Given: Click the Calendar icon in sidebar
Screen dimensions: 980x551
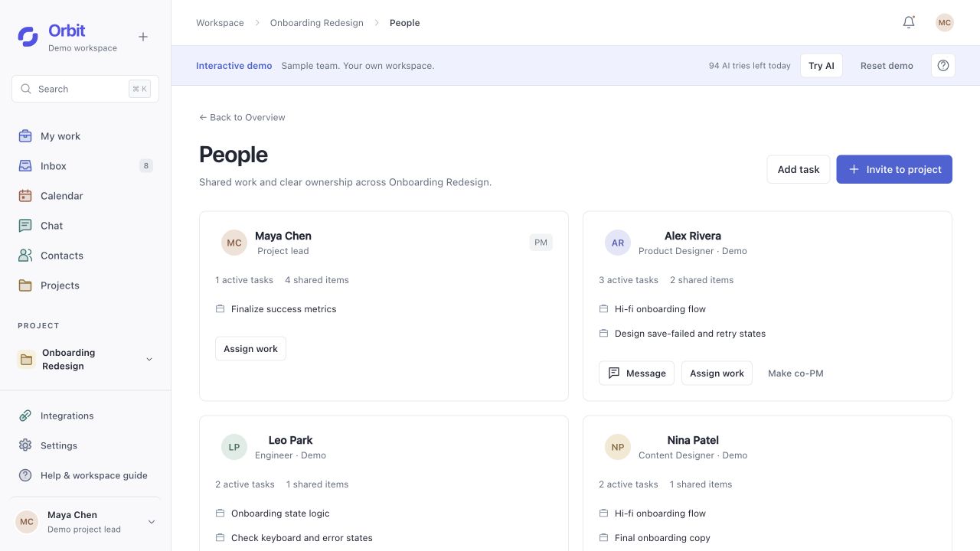Looking at the screenshot, I should pyautogui.click(x=25, y=196).
